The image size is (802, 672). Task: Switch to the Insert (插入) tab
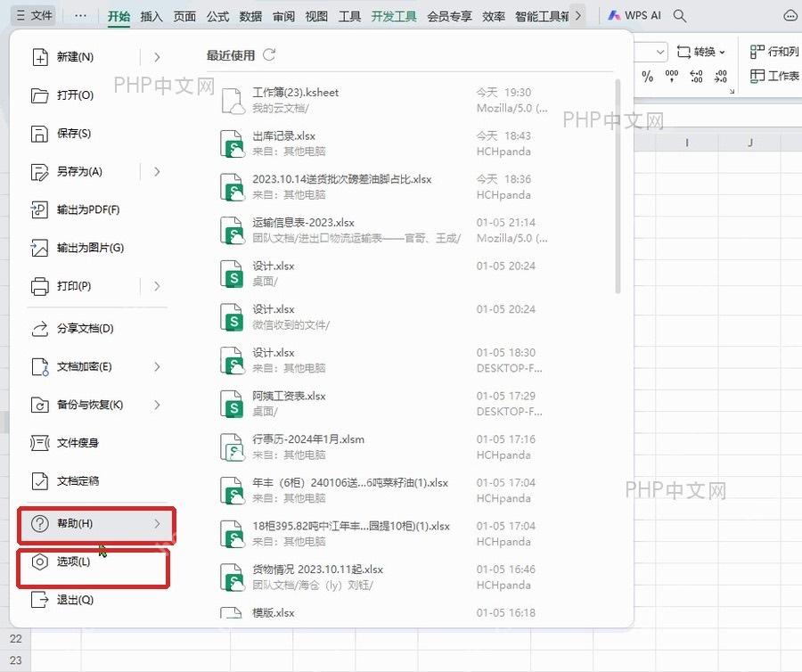click(151, 16)
